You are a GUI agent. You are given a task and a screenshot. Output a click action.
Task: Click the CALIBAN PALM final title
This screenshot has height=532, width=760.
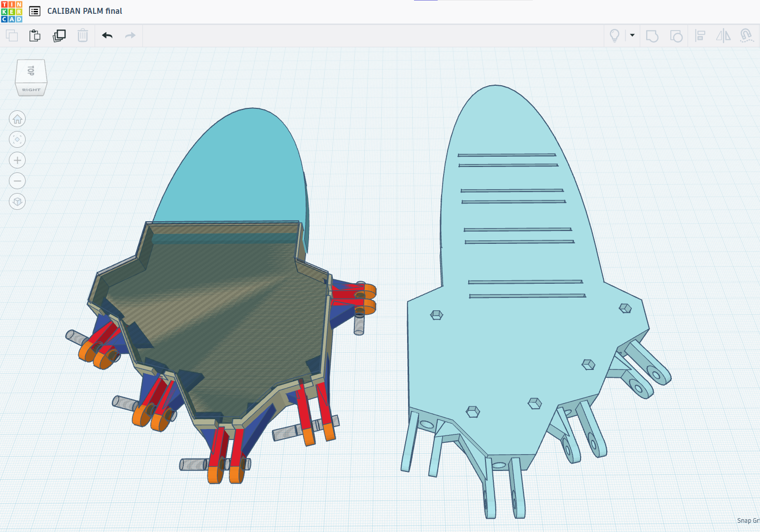[x=84, y=11]
